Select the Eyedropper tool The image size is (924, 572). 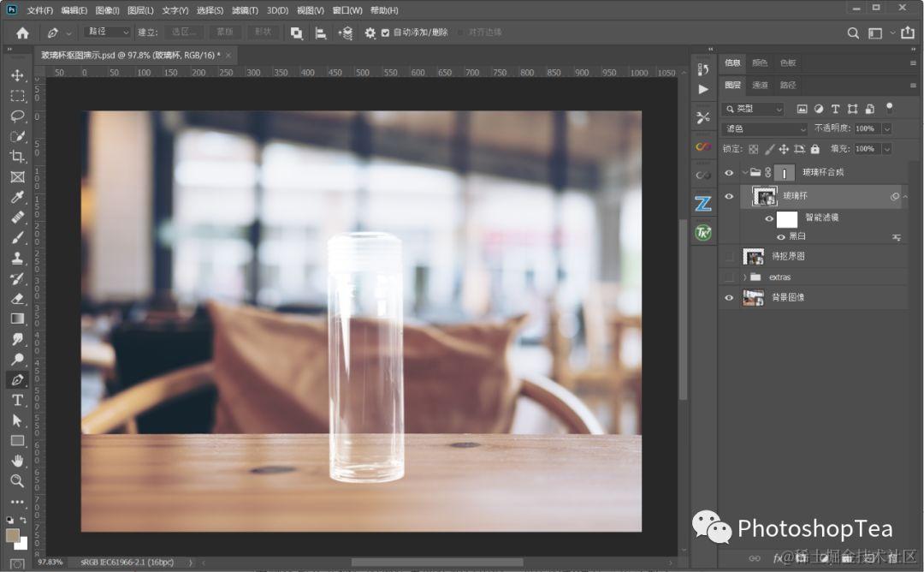(x=17, y=197)
